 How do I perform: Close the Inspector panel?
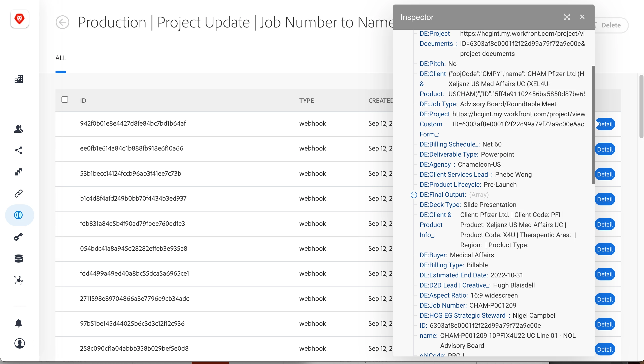click(x=582, y=17)
